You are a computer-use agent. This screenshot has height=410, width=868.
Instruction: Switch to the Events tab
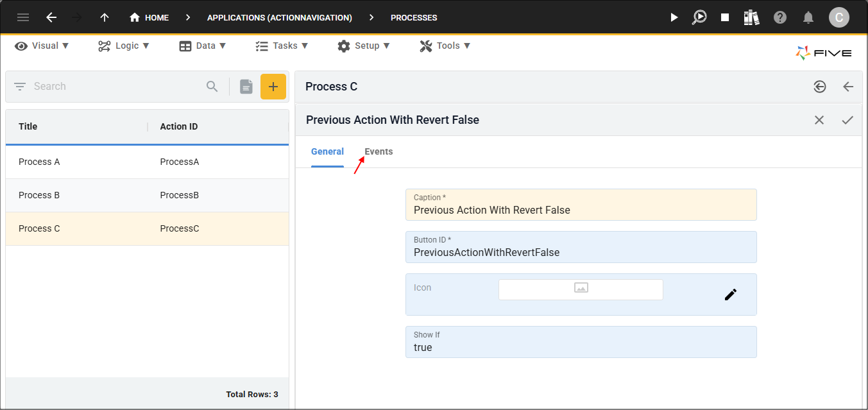point(379,151)
